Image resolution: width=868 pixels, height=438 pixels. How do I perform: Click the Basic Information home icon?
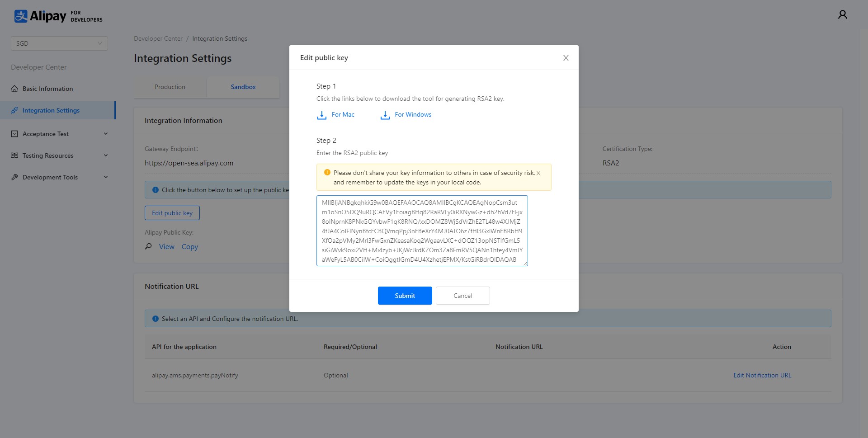click(14, 89)
